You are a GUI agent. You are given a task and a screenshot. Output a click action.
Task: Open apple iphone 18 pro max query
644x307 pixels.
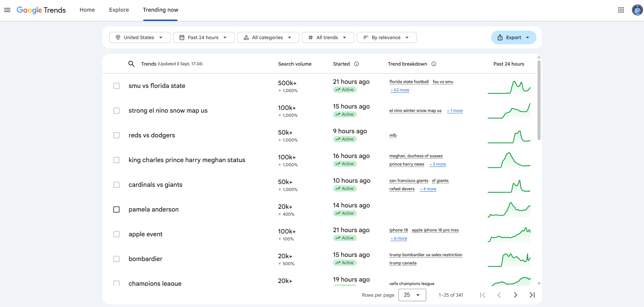[435, 230]
